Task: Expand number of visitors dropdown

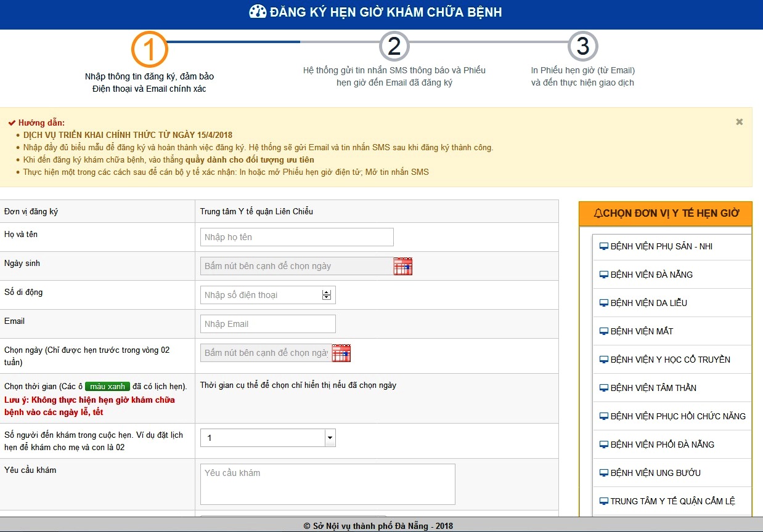Action: 330,438
